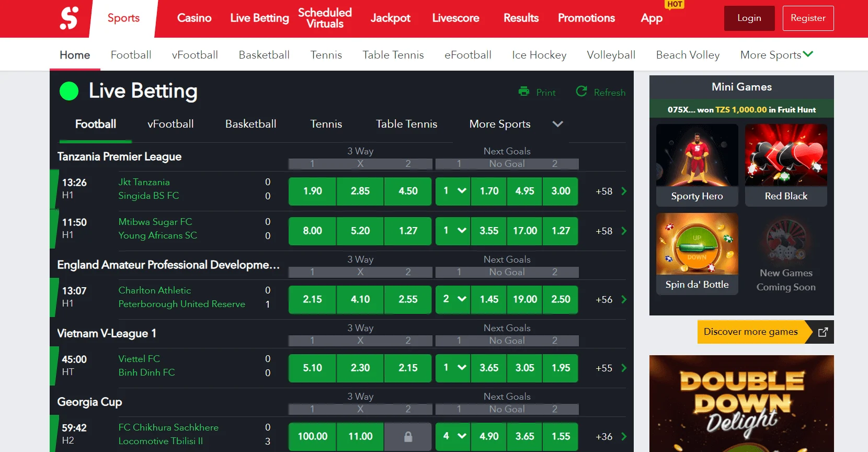Click the printer icon next to Print

[523, 92]
